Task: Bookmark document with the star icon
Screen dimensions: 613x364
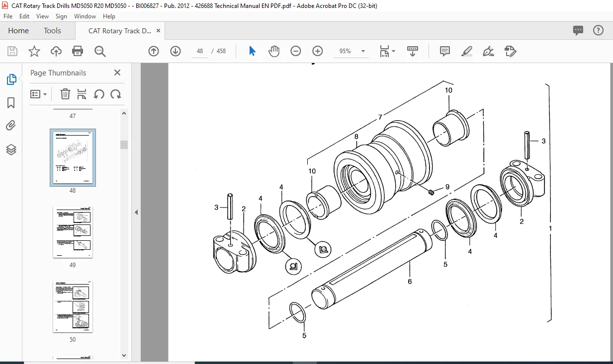Action: pos(34,51)
